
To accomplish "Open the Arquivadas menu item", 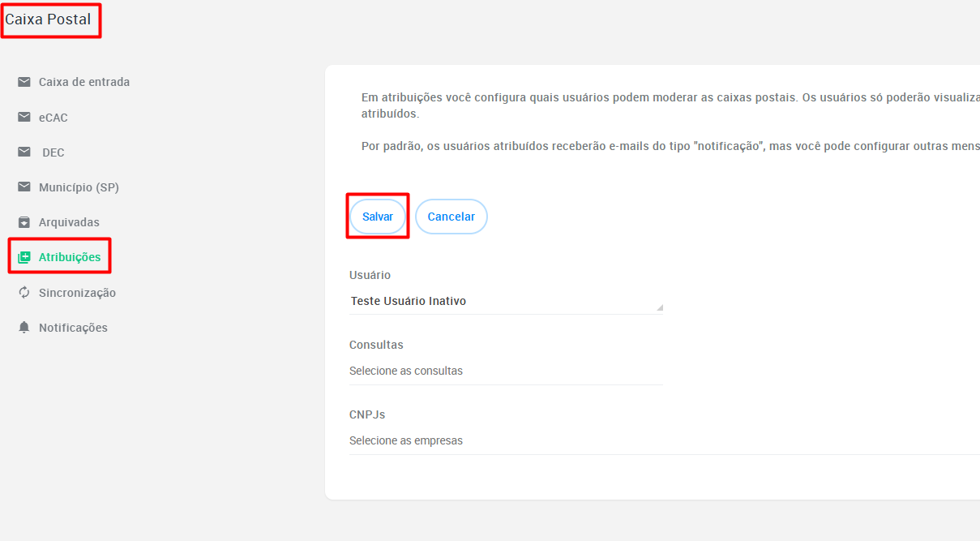I will click(69, 222).
